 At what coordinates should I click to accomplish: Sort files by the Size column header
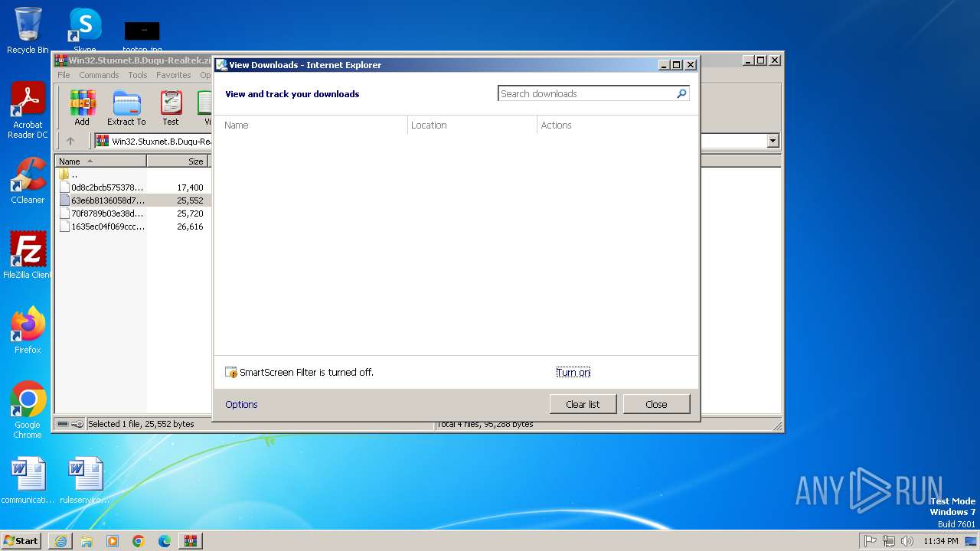[x=178, y=161]
